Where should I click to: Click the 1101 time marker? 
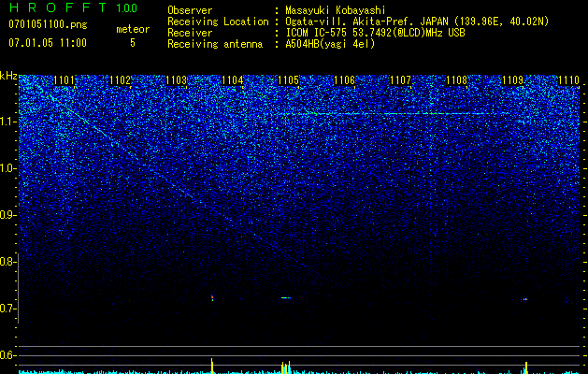[65, 80]
